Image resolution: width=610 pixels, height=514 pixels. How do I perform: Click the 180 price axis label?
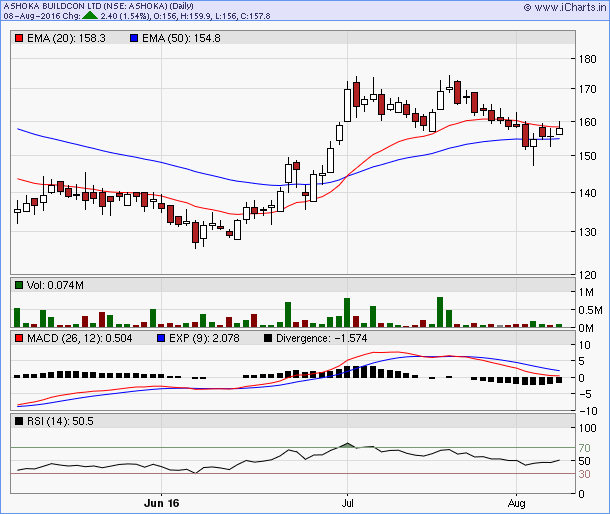point(587,59)
